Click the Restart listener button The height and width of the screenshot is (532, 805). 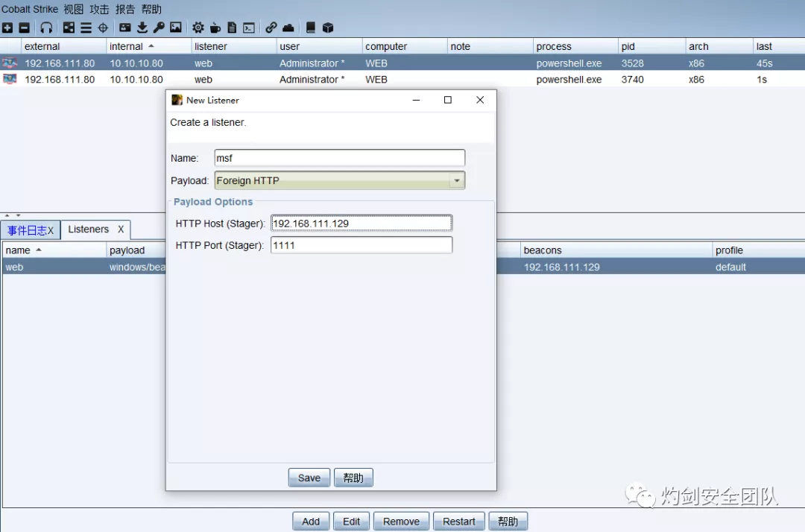pos(459,522)
